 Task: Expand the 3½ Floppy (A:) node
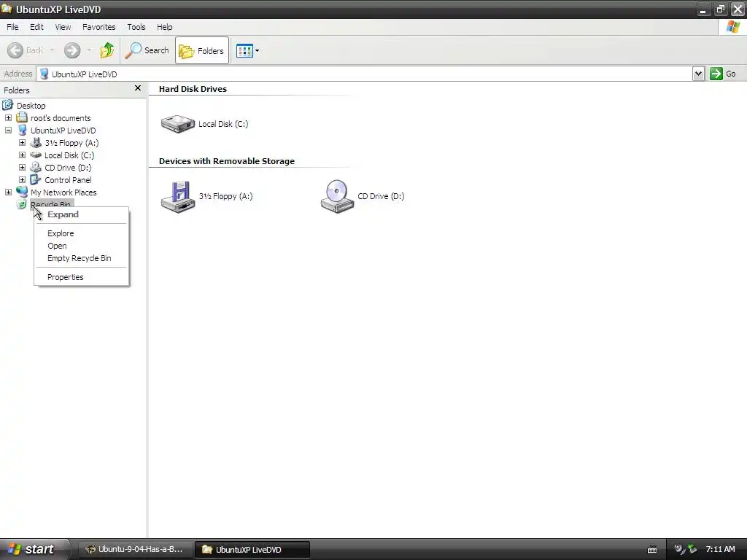[x=22, y=142]
